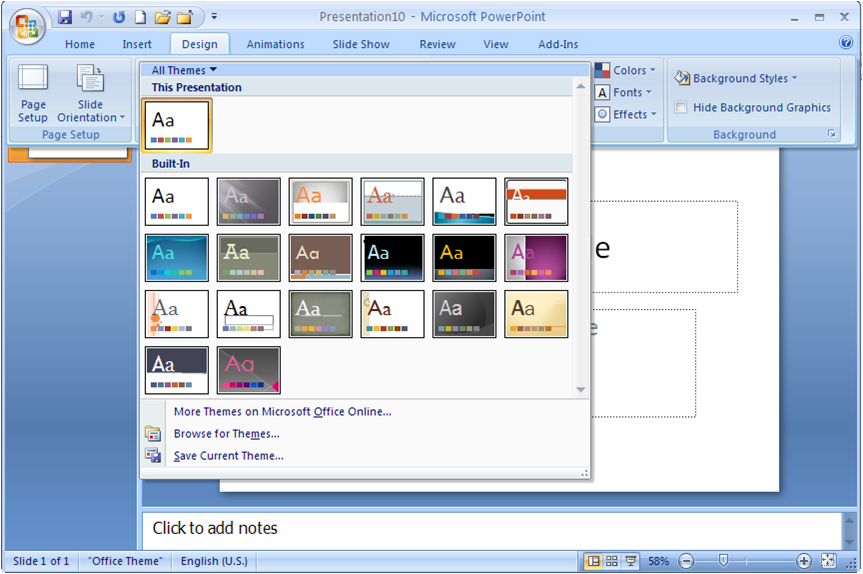Click the 58% zoom level
863x574 pixels.
(658, 561)
